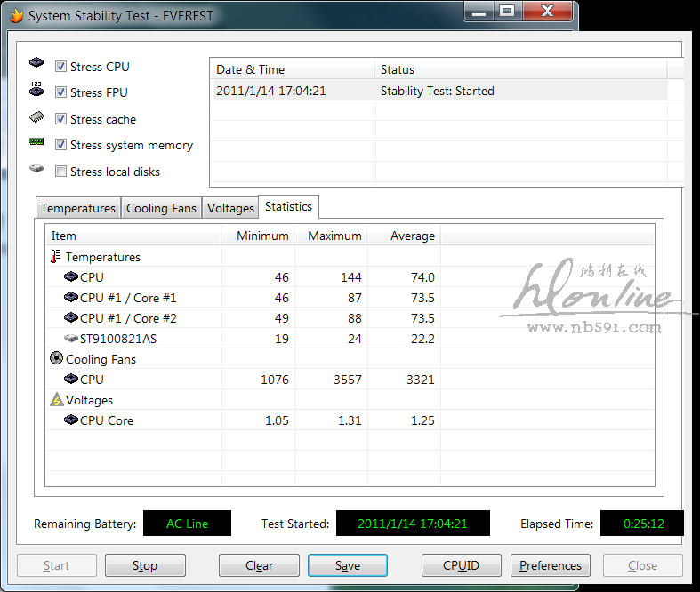Click the Save button
The width and height of the screenshot is (700, 592).
coord(347,565)
